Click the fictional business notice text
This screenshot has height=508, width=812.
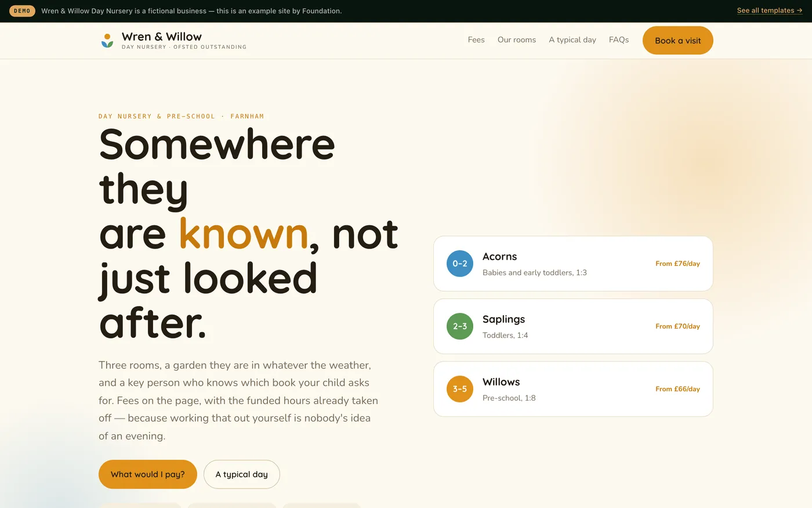point(191,10)
